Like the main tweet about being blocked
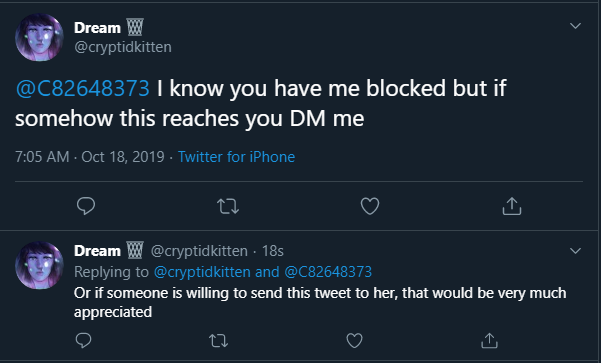Viewport: 601px width, 363px height. [x=370, y=206]
